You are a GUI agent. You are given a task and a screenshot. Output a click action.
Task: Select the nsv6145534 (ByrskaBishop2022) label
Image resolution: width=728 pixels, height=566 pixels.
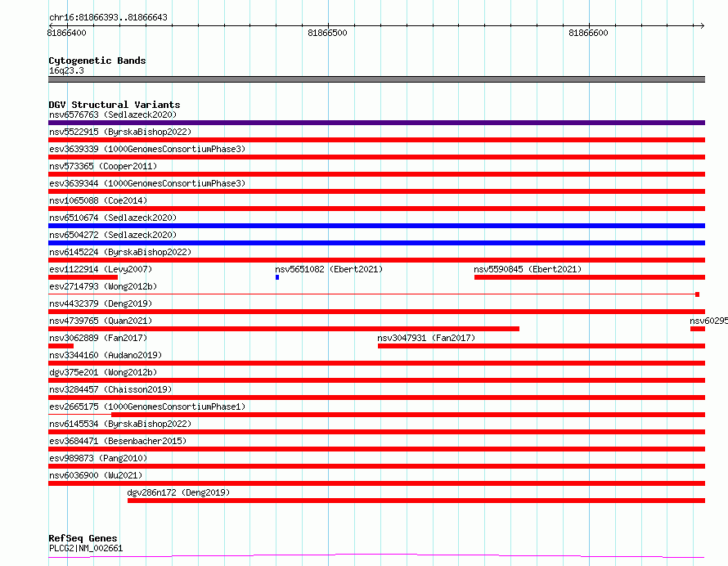[120, 424]
